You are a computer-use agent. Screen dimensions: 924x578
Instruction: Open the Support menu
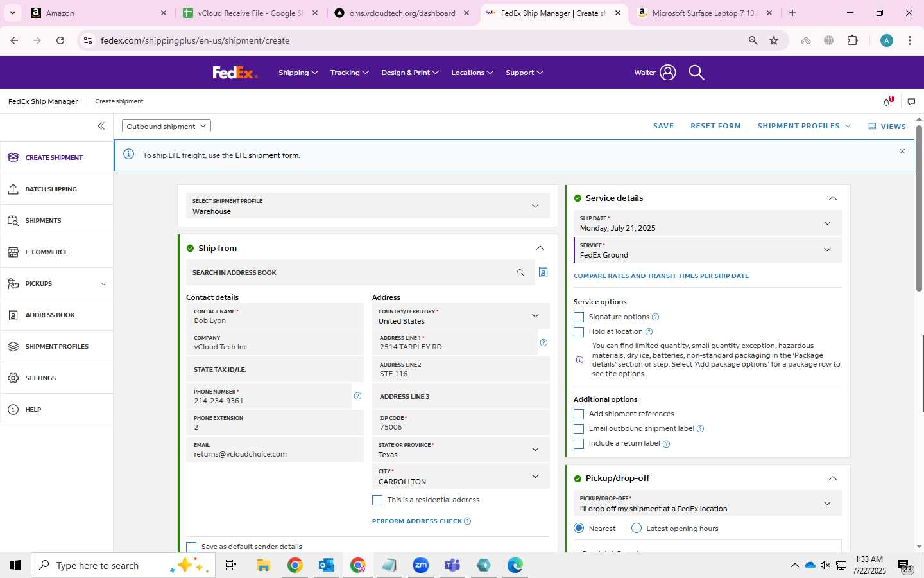[525, 73]
